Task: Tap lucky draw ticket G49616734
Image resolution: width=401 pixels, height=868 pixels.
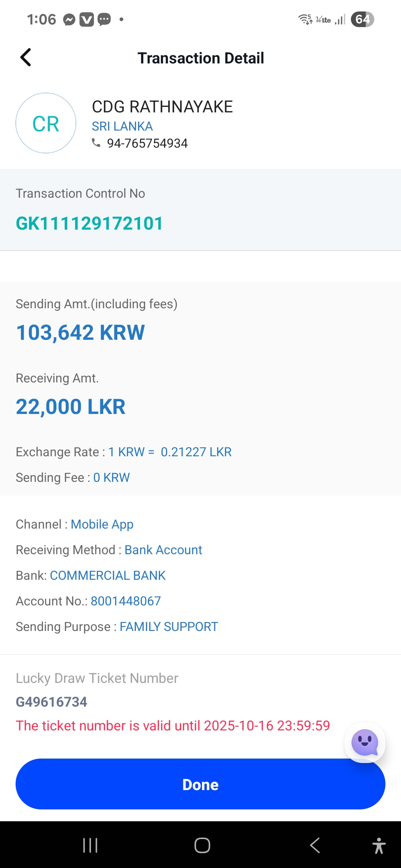Action: (x=52, y=702)
